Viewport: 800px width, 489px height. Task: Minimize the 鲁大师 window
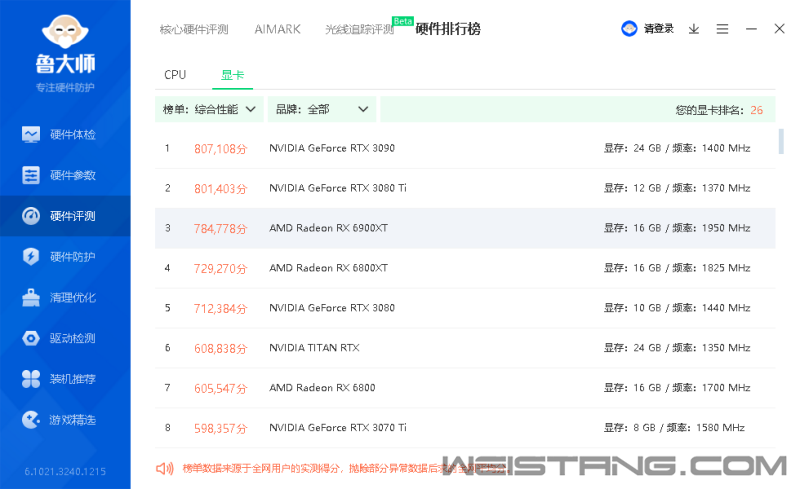pyautogui.click(x=751, y=29)
